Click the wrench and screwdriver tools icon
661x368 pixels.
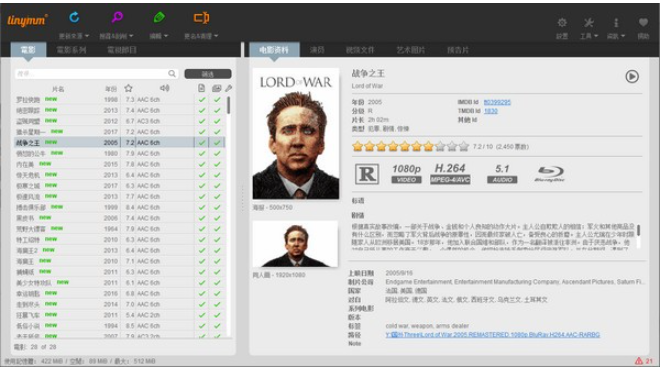[588, 22]
